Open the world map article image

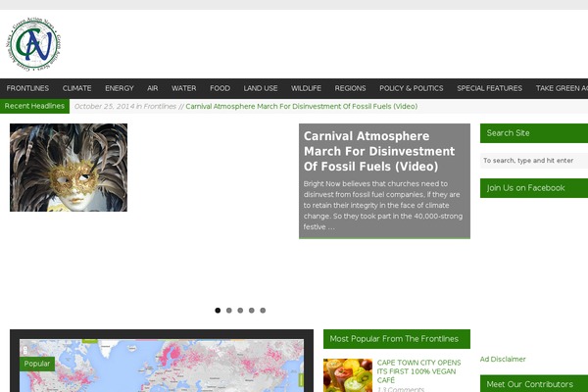pyautogui.click(x=162, y=366)
